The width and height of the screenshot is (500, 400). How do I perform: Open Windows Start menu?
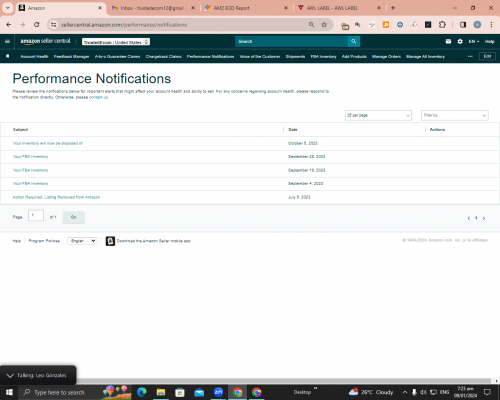coord(9,392)
